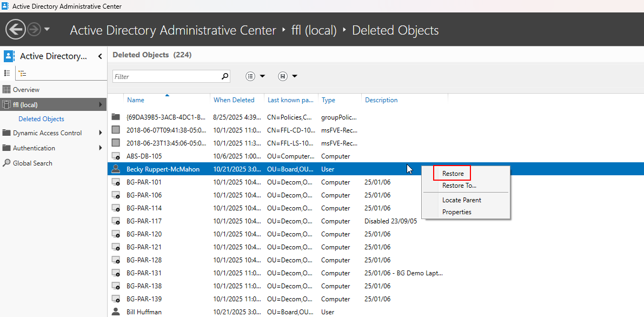Select BG-PAR-101 computer row
The image size is (644, 317).
click(x=375, y=182)
